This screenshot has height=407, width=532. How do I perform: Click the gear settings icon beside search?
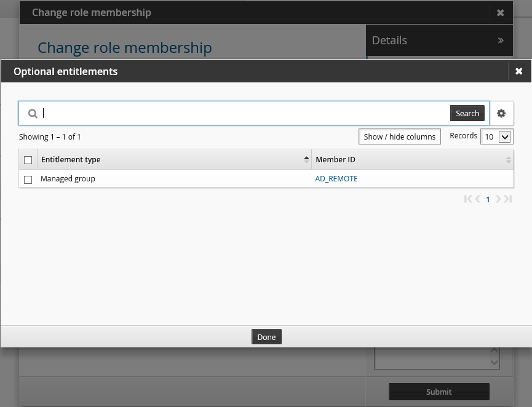tap(501, 113)
